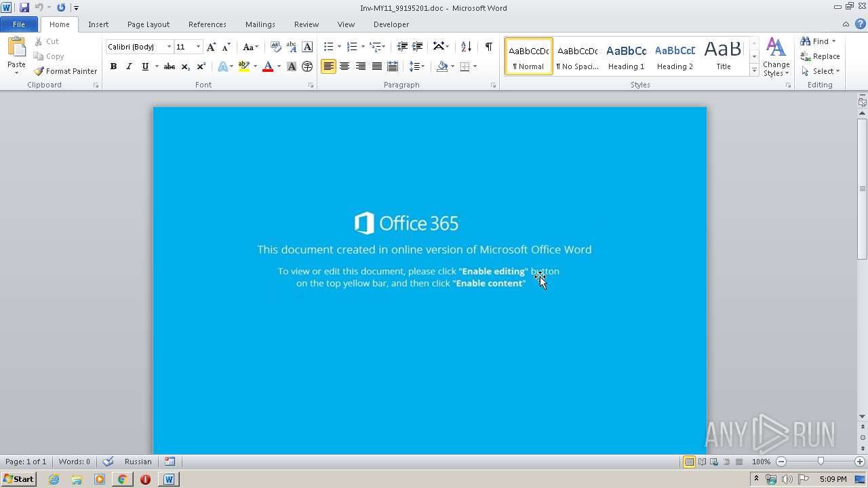Switch to the Developer tab
Screen dimensions: 868x488
tap(391, 24)
